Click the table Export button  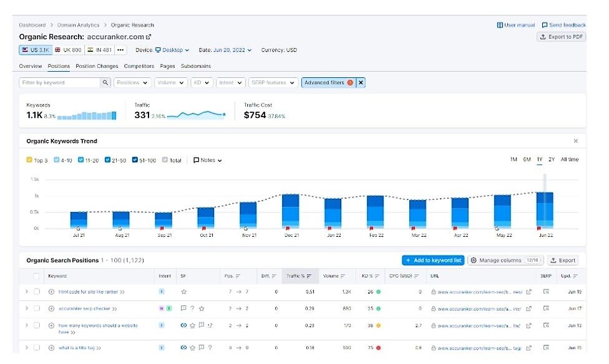point(563,261)
